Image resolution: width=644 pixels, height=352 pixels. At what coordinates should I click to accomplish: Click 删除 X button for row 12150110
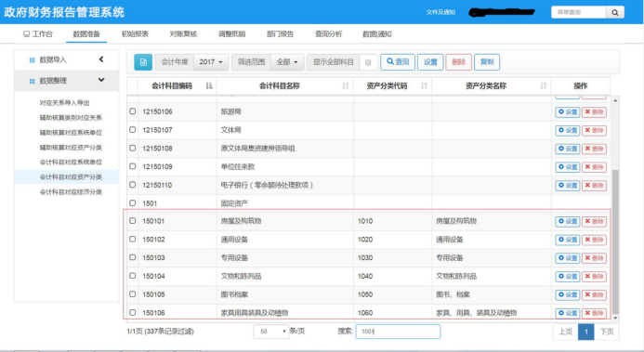(x=594, y=186)
